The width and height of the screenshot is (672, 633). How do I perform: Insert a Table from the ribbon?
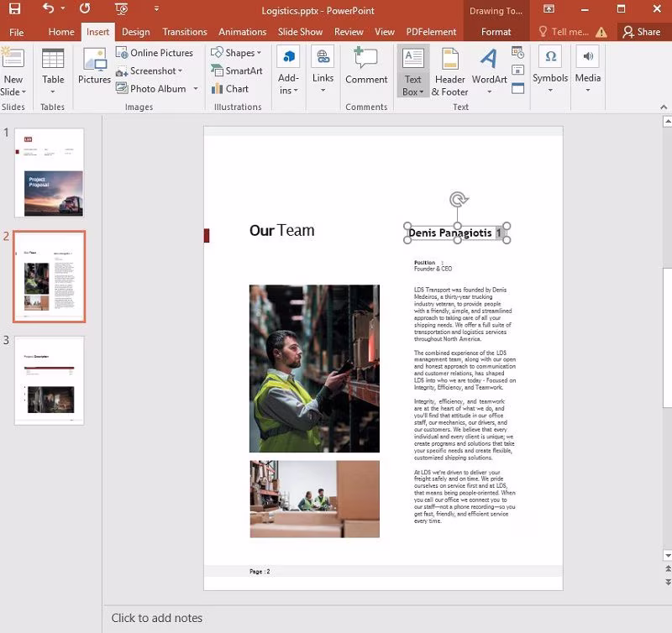[x=53, y=66]
